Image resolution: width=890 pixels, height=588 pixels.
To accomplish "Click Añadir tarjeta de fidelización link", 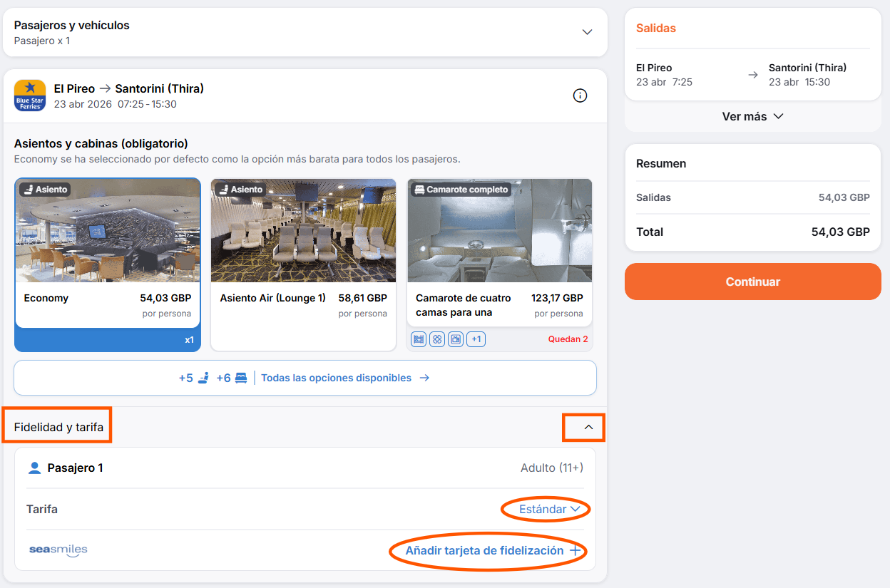I will coord(484,551).
